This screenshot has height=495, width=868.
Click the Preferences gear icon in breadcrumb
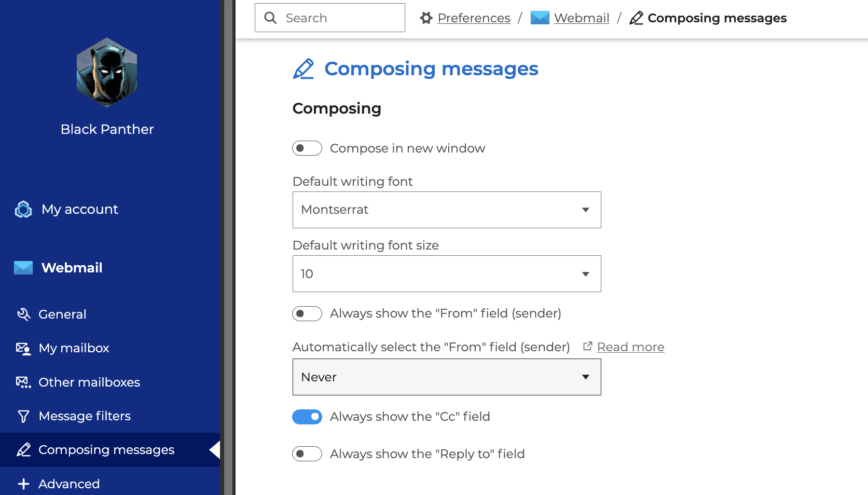pos(426,18)
